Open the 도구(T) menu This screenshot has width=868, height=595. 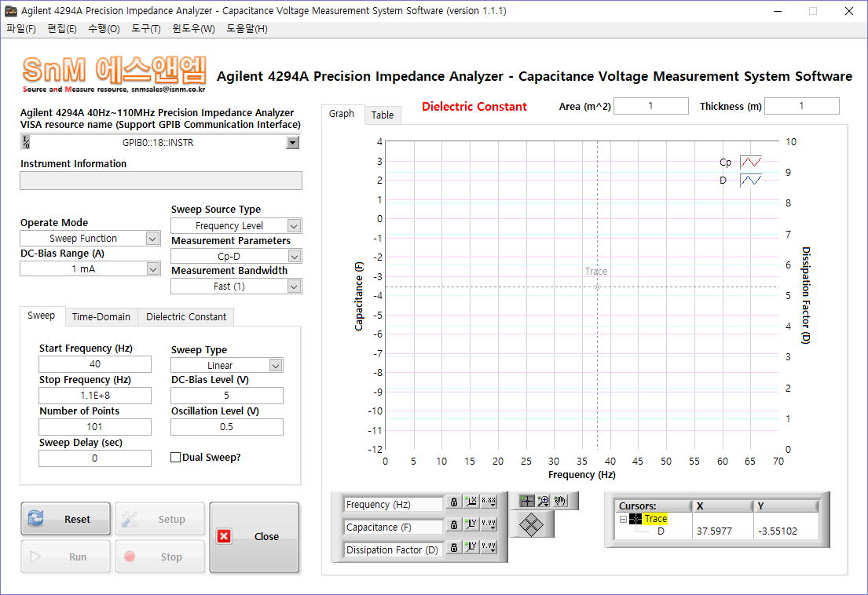145,29
